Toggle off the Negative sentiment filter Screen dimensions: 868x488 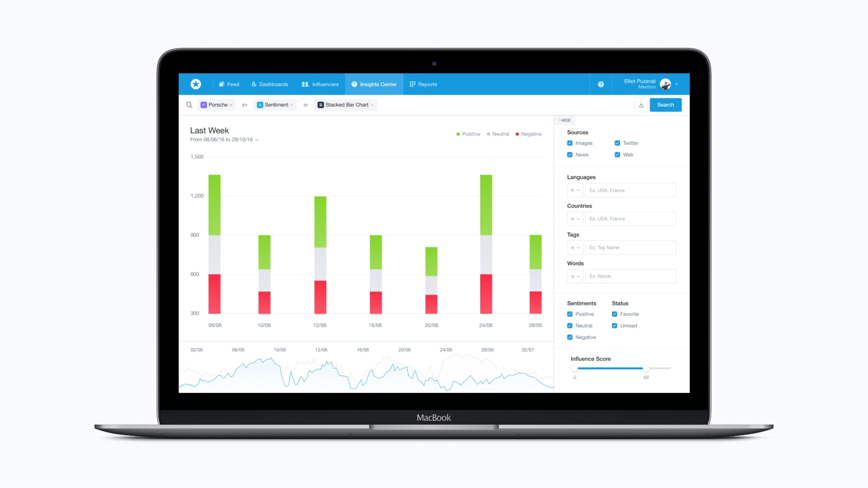(570, 337)
